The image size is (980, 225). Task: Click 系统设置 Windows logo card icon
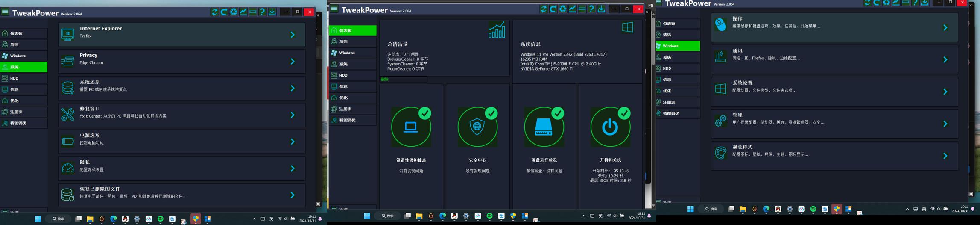[721, 89]
